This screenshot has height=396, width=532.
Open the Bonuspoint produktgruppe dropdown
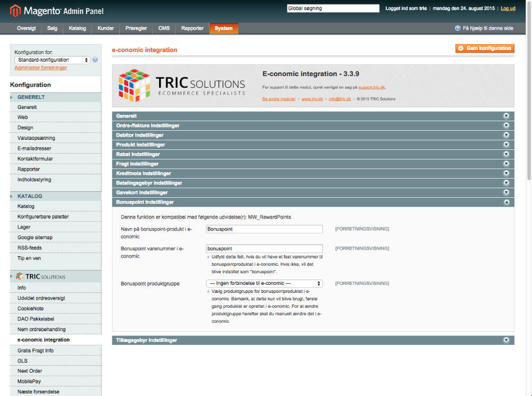pyautogui.click(x=264, y=283)
